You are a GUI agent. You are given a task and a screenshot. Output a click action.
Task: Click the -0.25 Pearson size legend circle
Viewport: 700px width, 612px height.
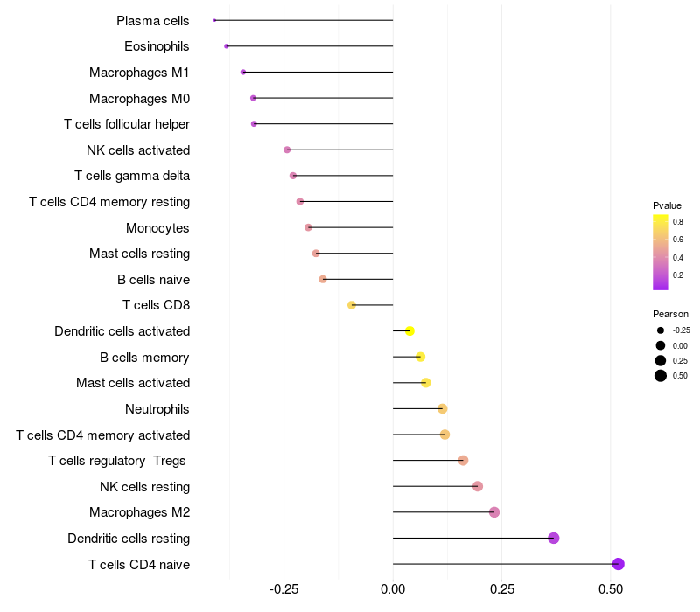coord(661,330)
